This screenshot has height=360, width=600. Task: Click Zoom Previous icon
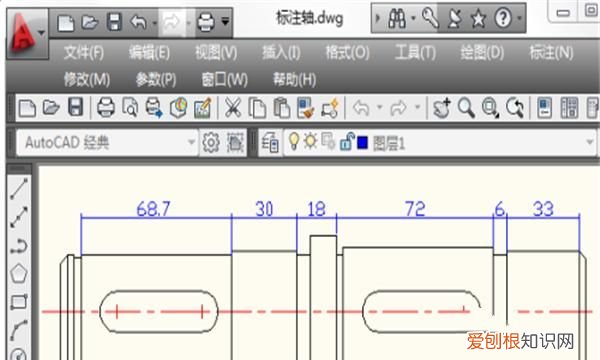pyautogui.click(x=515, y=108)
